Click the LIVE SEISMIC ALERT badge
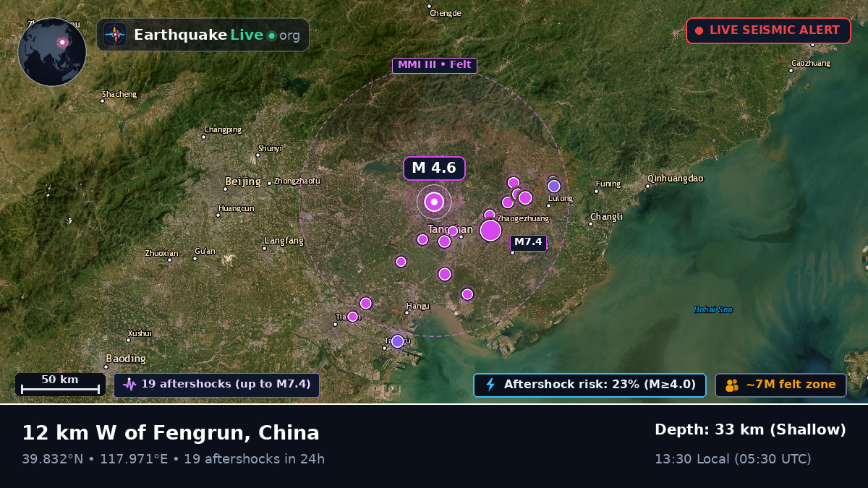 coord(768,30)
